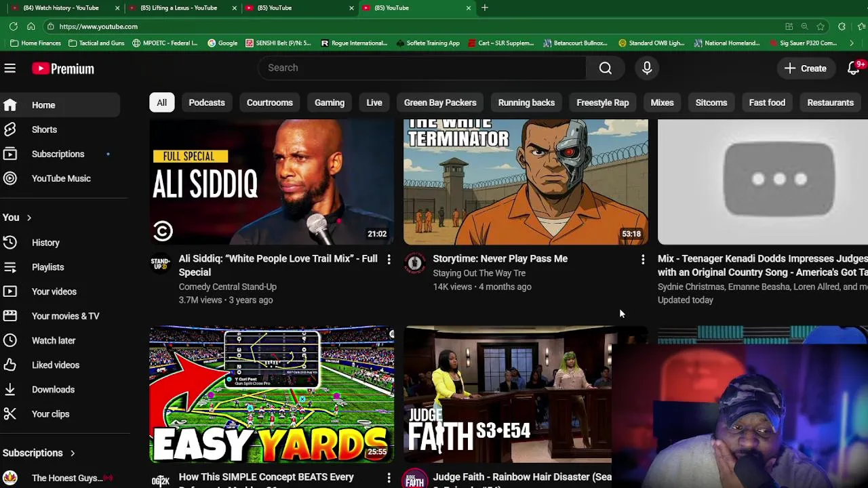Select the Podcasts filter chip
Image resolution: width=868 pixels, height=488 pixels.
pos(207,102)
